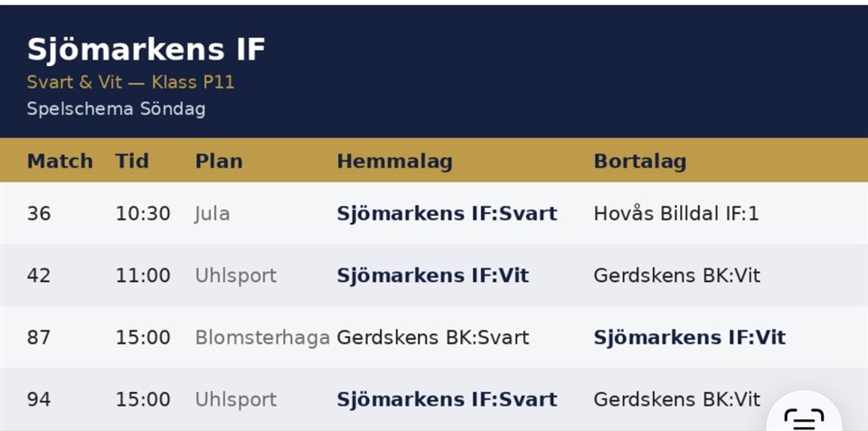Click the Hemmalag column header
This screenshot has width=868, height=431.
[395, 162]
